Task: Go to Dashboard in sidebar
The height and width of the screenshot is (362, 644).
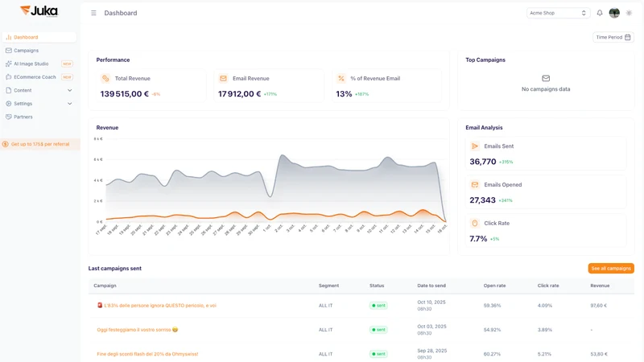Action: tap(39, 37)
